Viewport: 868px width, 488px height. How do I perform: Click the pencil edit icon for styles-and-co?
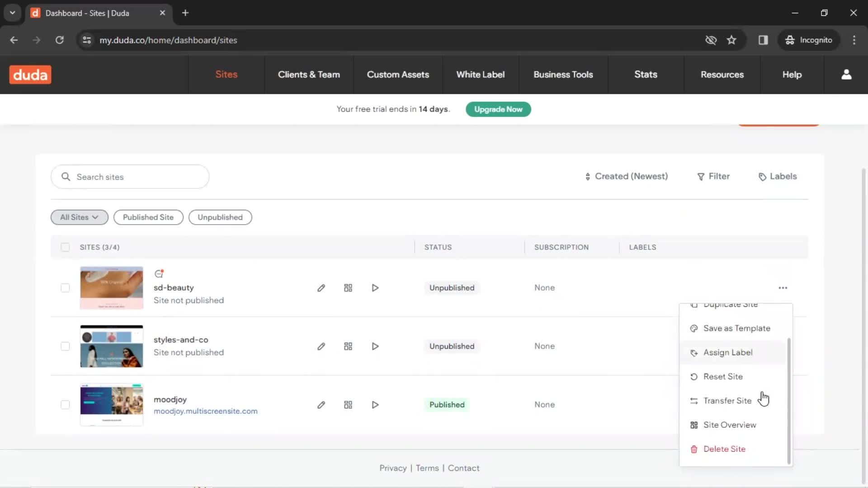[x=321, y=346]
